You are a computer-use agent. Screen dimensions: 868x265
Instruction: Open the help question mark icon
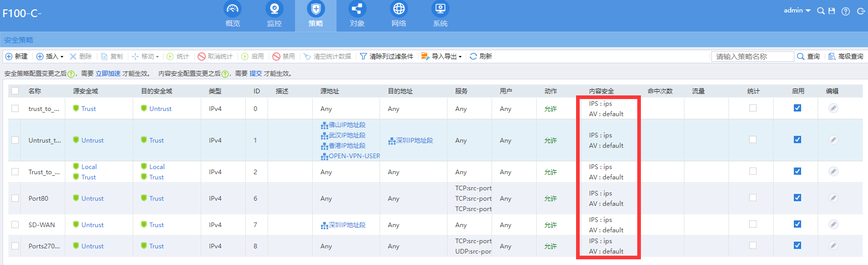coord(846,11)
